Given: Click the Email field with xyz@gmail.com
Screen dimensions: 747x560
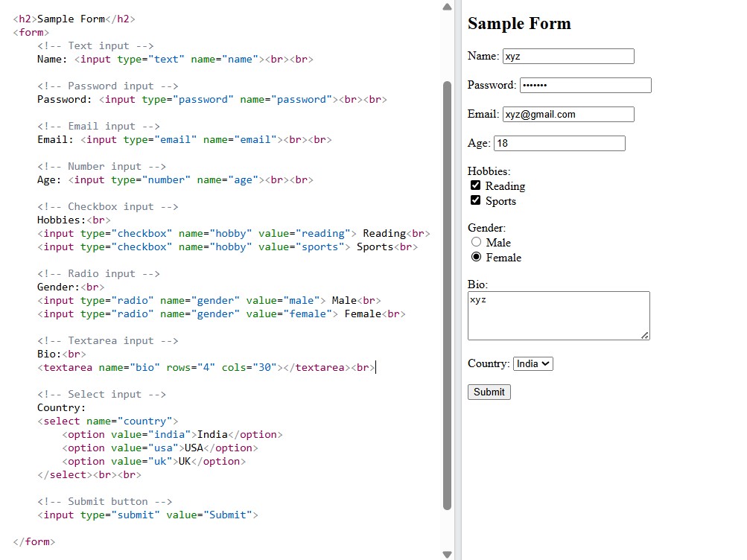Looking at the screenshot, I should point(568,114).
